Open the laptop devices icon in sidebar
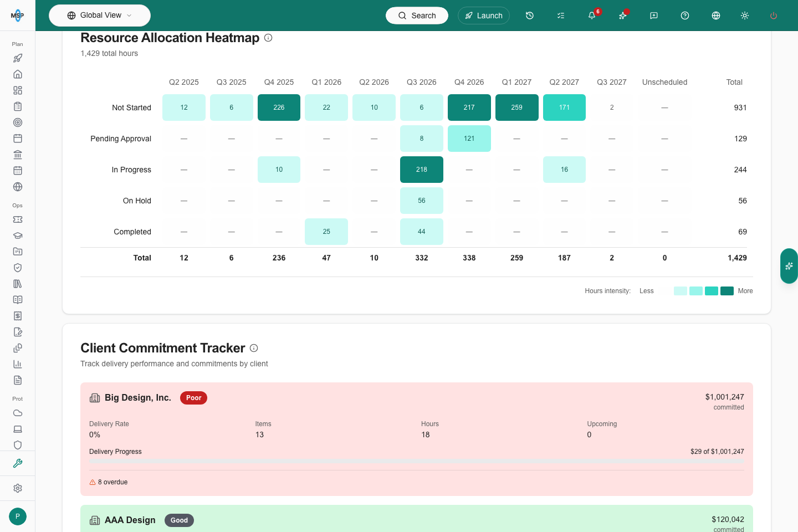798x532 pixels. (18, 429)
